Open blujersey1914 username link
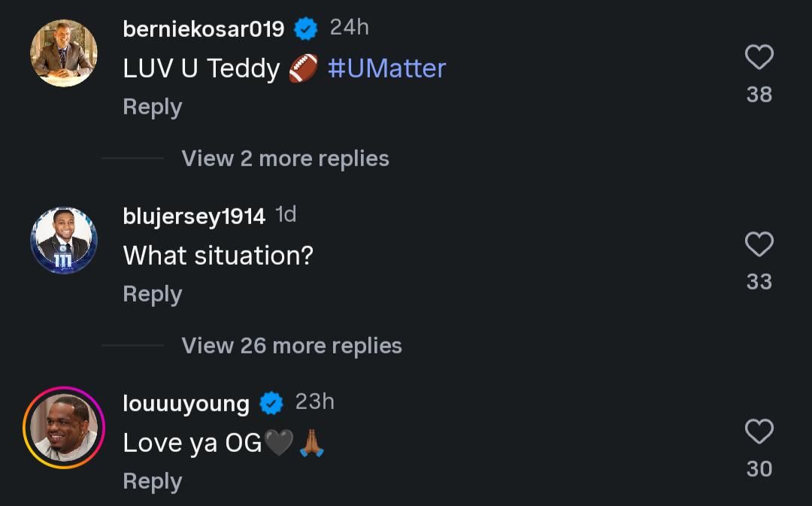 (194, 217)
